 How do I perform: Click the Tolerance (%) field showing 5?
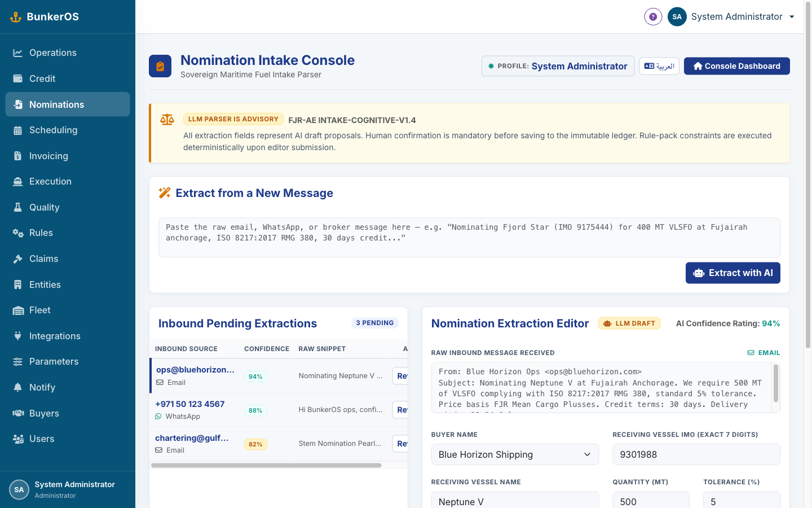[742, 501]
